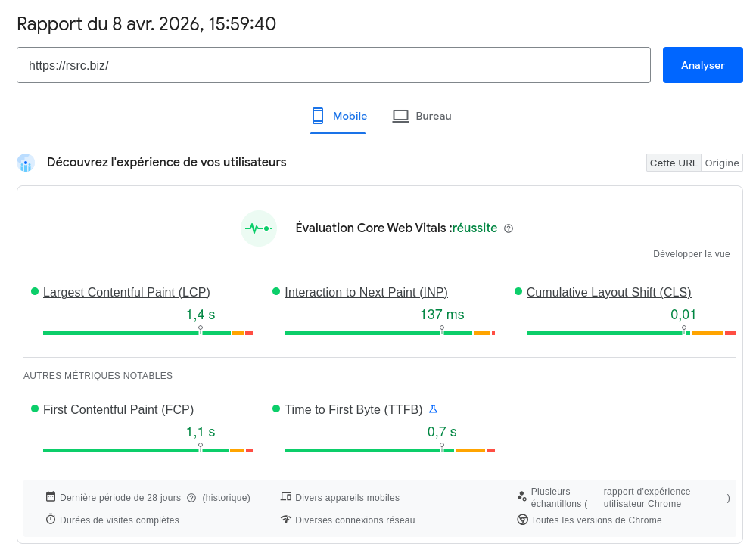Open the historique link

(x=228, y=497)
